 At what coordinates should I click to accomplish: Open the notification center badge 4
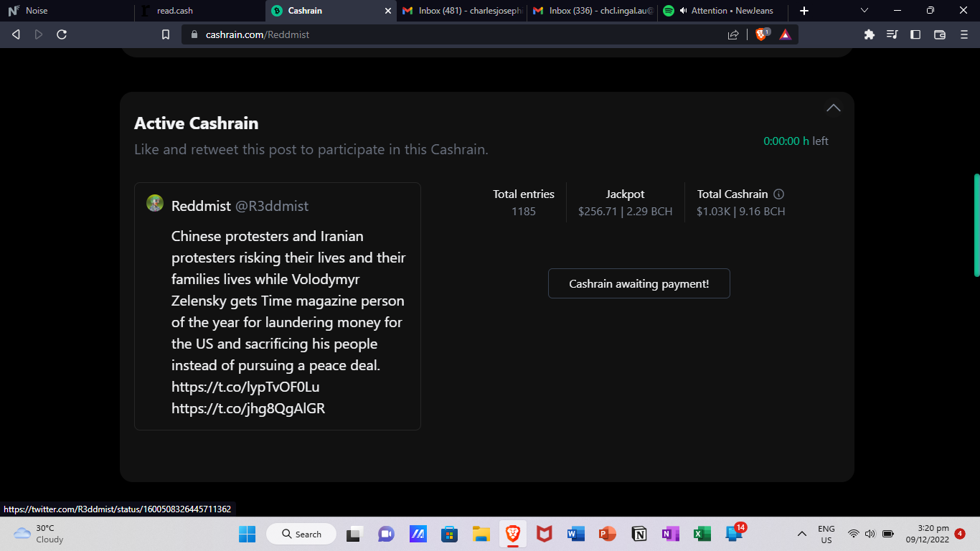[x=960, y=534]
